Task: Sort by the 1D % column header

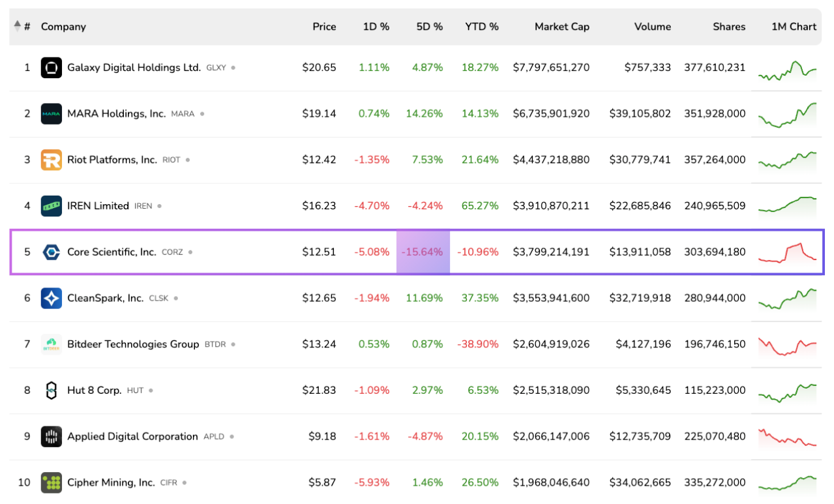Action: [x=376, y=27]
